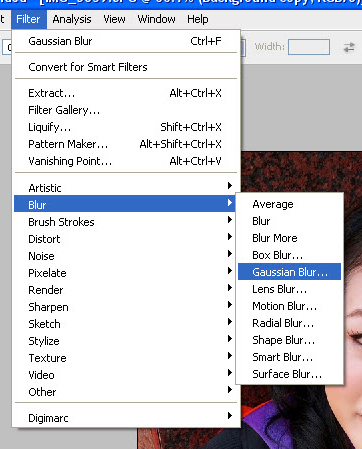This screenshot has width=362, height=449.
Task: Open the Surface Blur dialog
Action: pos(289,374)
